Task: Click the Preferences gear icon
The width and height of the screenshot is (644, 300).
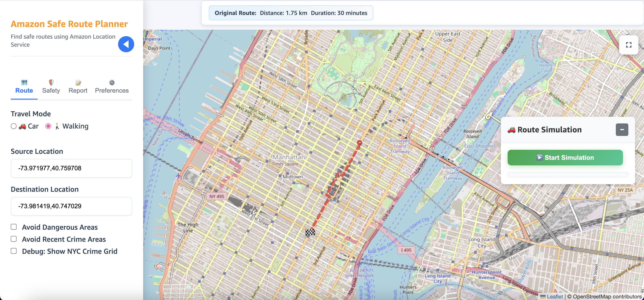Action: coord(112,83)
